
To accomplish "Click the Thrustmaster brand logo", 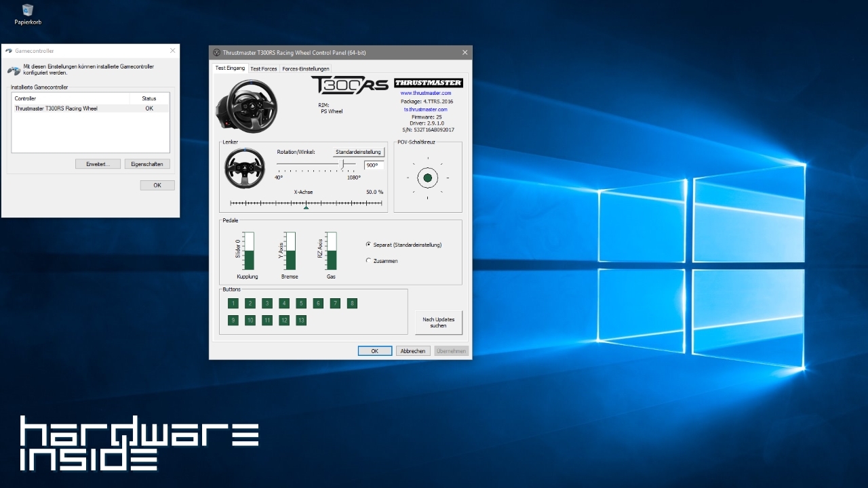I will click(x=429, y=83).
